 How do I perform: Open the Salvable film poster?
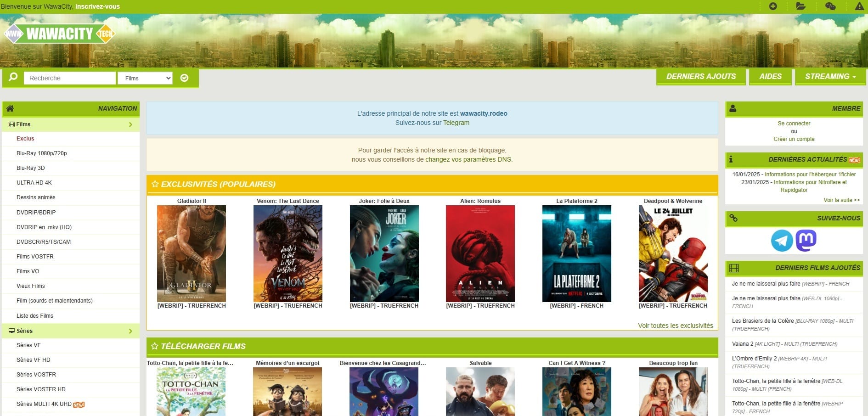click(x=480, y=392)
